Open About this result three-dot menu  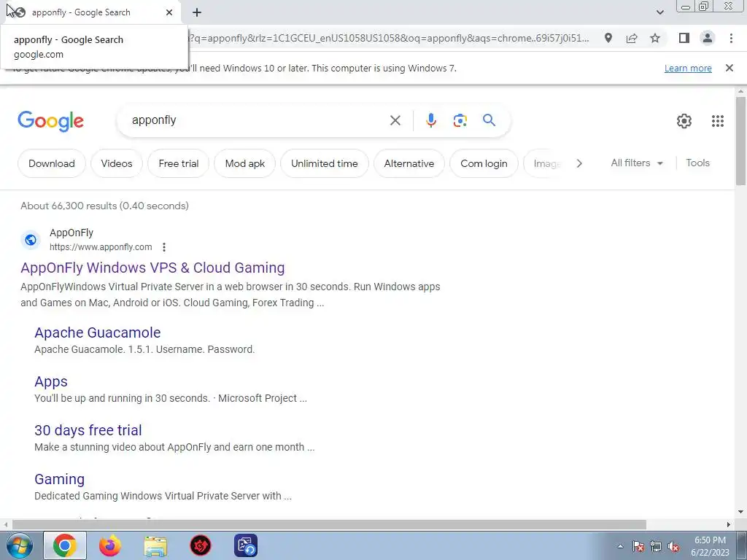click(x=164, y=247)
